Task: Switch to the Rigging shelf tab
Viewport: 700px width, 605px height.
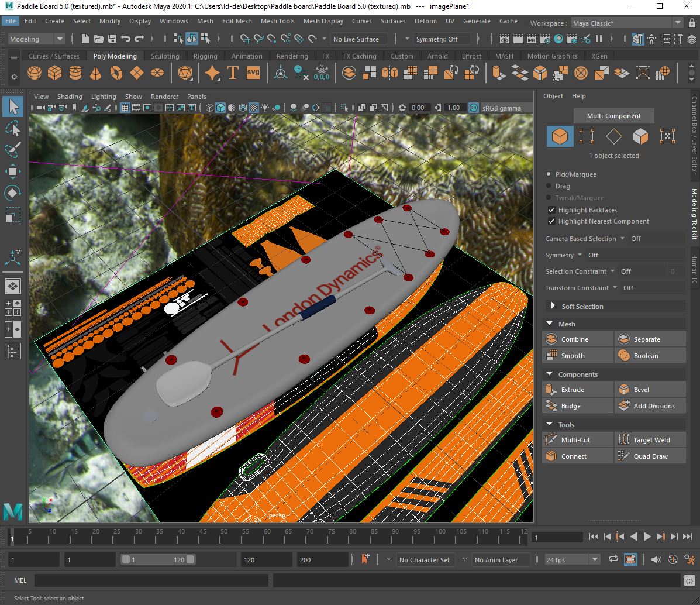Action: 205,56
